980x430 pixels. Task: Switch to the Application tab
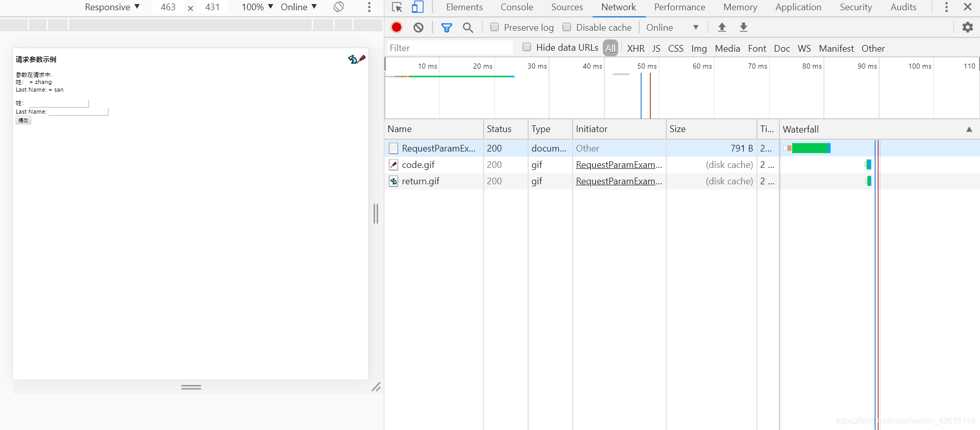point(798,7)
